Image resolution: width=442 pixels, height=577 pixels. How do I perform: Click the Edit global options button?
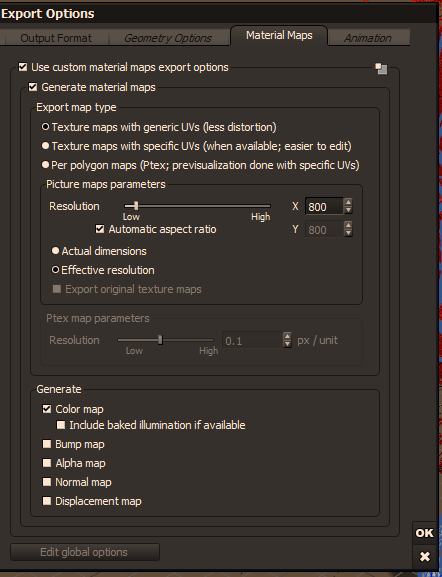pyautogui.click(x=85, y=552)
